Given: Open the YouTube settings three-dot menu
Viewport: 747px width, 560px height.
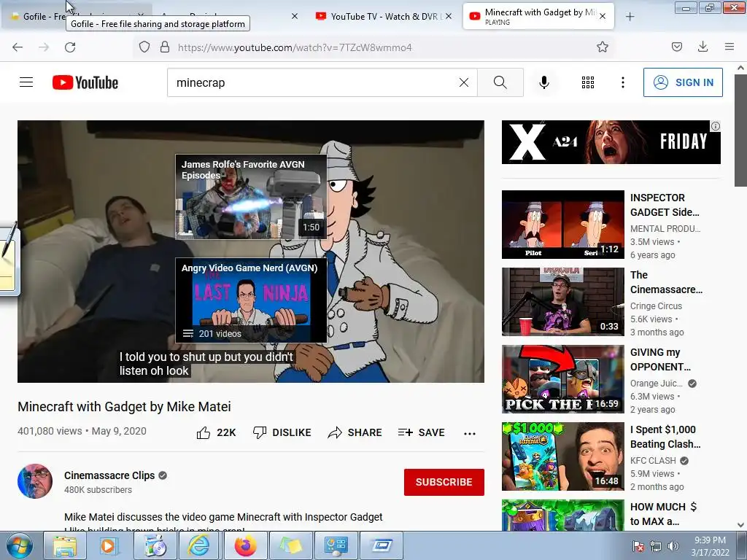Looking at the screenshot, I should pos(623,82).
